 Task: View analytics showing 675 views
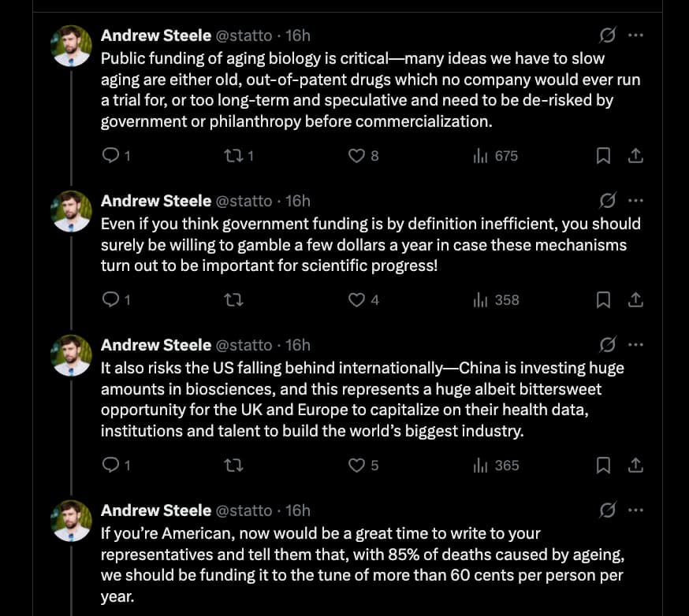(x=496, y=156)
